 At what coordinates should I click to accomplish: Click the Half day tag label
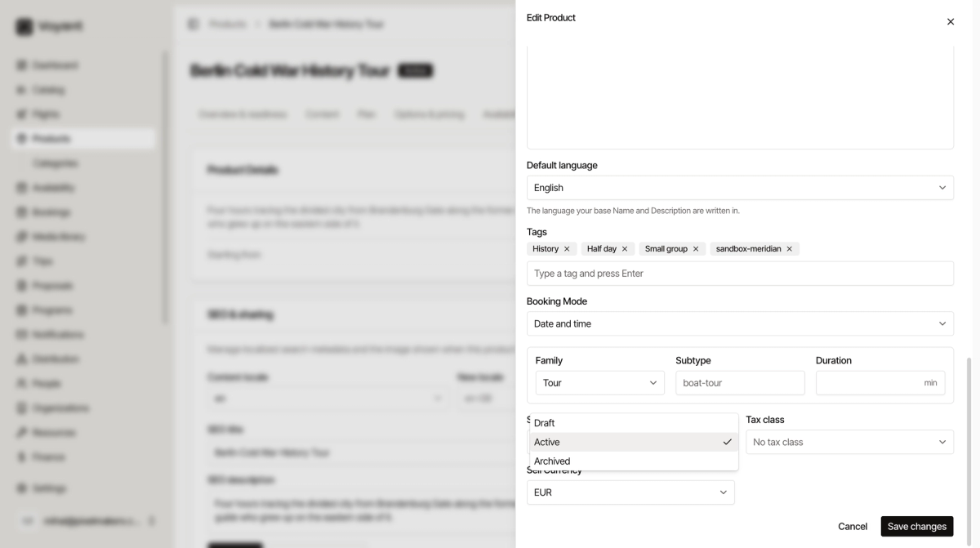[601, 249]
